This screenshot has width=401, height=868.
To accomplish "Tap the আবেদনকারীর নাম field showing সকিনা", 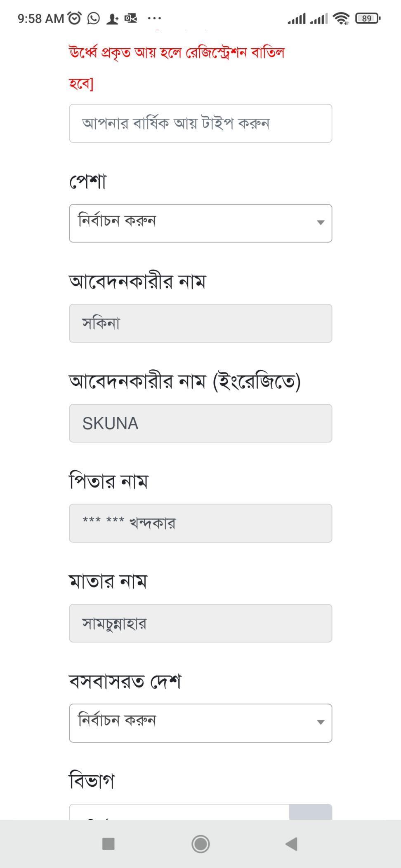I will pos(200,323).
